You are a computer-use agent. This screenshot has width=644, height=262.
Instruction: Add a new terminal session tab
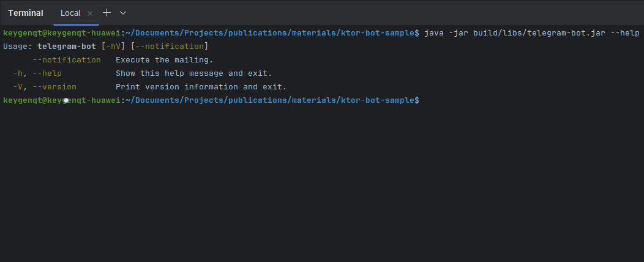coord(107,13)
